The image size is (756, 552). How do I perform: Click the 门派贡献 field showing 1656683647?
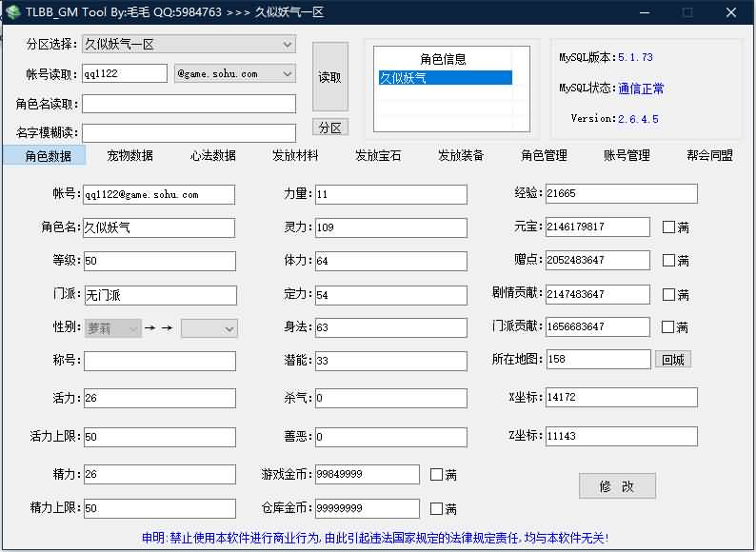598,326
